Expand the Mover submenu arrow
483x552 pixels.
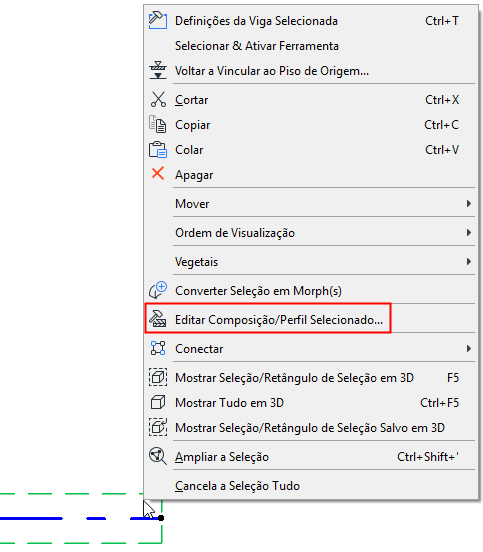coord(469,203)
